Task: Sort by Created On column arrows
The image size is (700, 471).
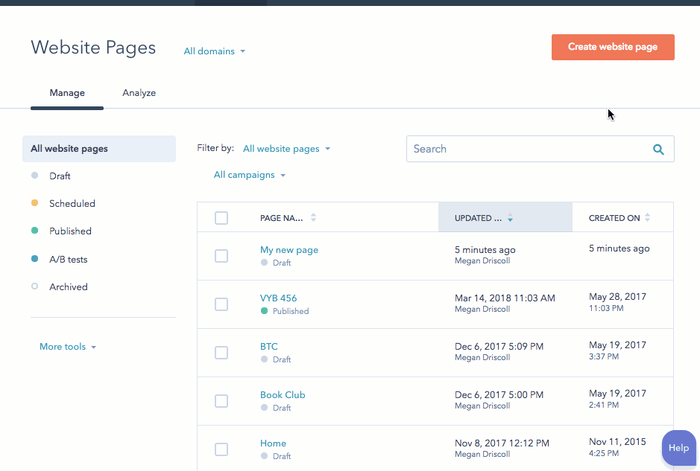Action: (647, 217)
